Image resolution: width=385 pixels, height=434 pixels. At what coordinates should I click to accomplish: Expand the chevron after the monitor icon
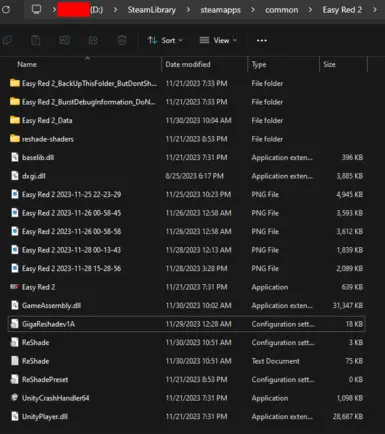click(54, 10)
